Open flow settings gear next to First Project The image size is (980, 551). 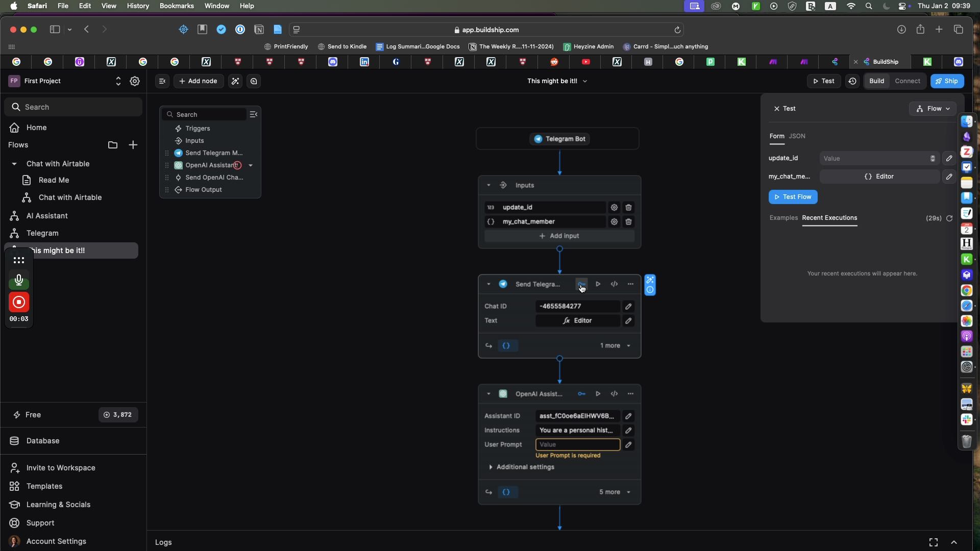click(x=135, y=81)
